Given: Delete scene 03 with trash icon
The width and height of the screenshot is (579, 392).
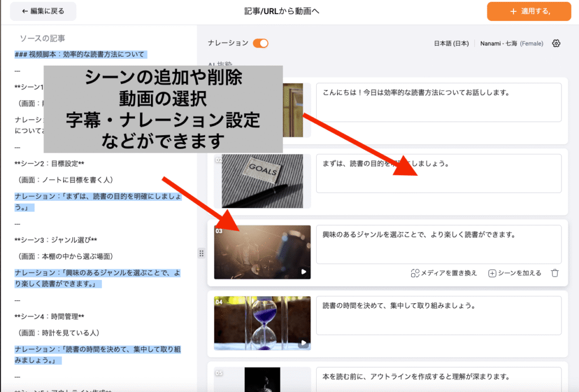Looking at the screenshot, I should pos(555,273).
